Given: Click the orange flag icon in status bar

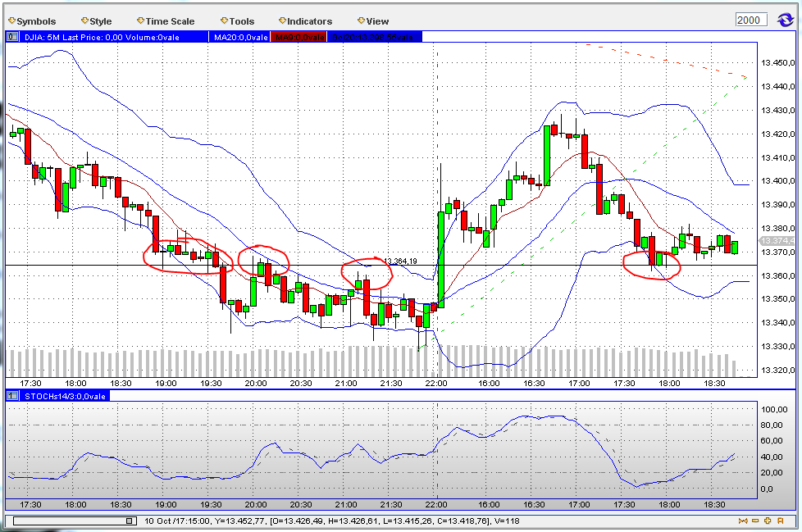Looking at the screenshot, I should 781,521.
